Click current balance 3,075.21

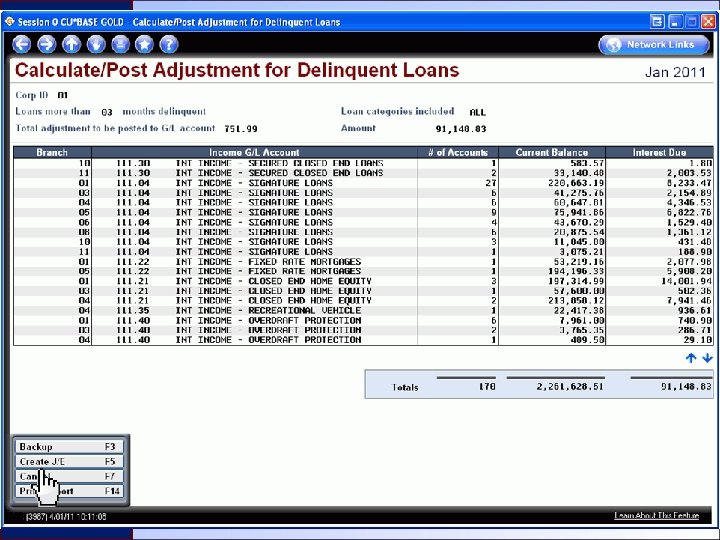pyautogui.click(x=581, y=252)
